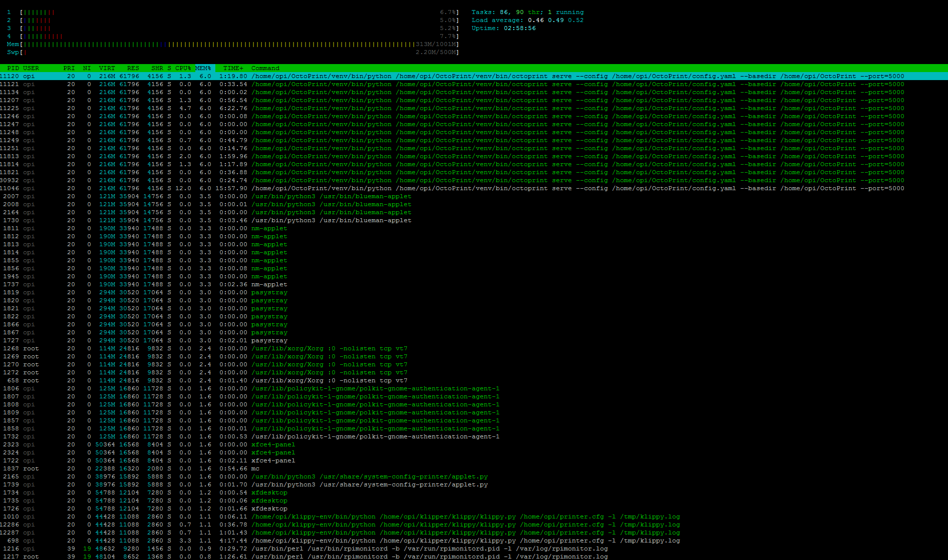948x560 pixels.
Task: Click the Load average readout
Action: (527, 20)
